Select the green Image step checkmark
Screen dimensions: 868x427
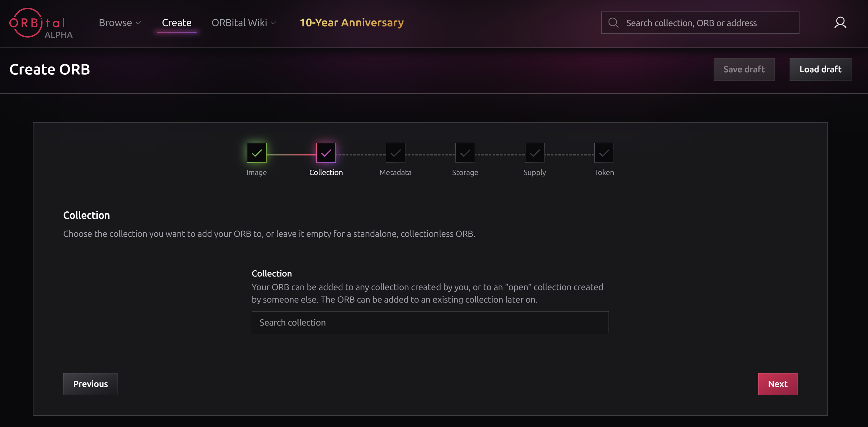coord(256,153)
